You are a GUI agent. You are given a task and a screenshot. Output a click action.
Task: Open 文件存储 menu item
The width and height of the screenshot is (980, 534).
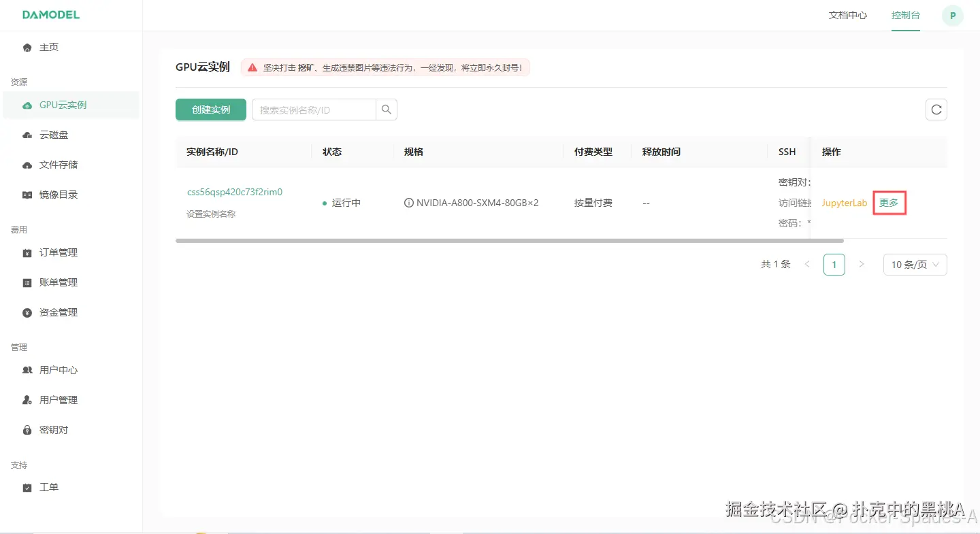[71, 165]
